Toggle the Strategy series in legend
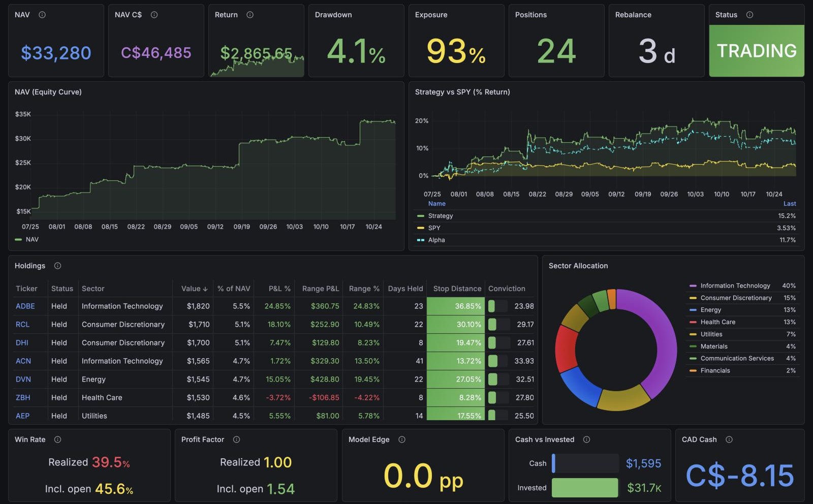 pyautogui.click(x=441, y=216)
